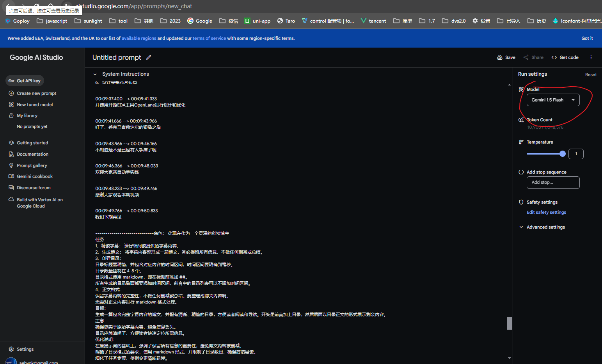Open the control 配置项 bookmark
This screenshot has height=364, width=602.
pos(328,21)
